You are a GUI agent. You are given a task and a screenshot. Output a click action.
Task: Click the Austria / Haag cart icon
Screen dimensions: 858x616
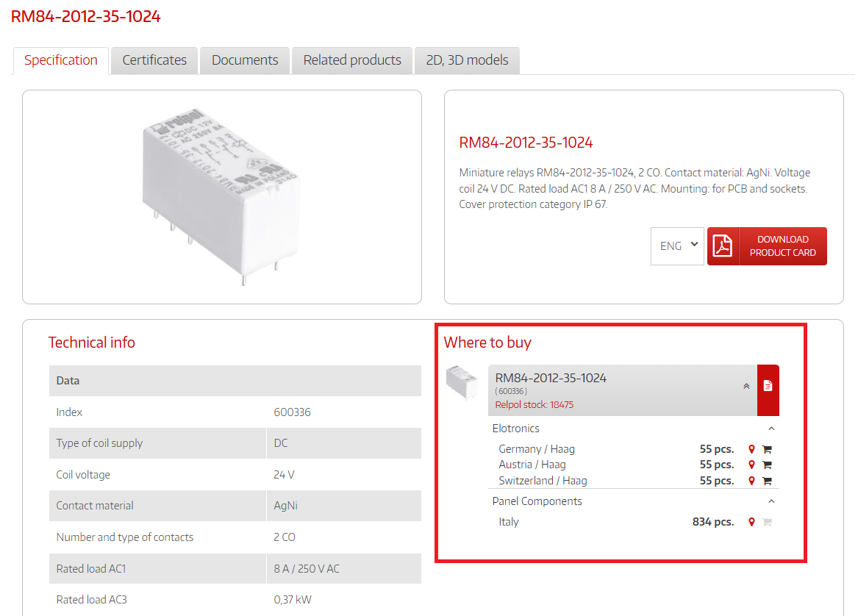click(767, 465)
